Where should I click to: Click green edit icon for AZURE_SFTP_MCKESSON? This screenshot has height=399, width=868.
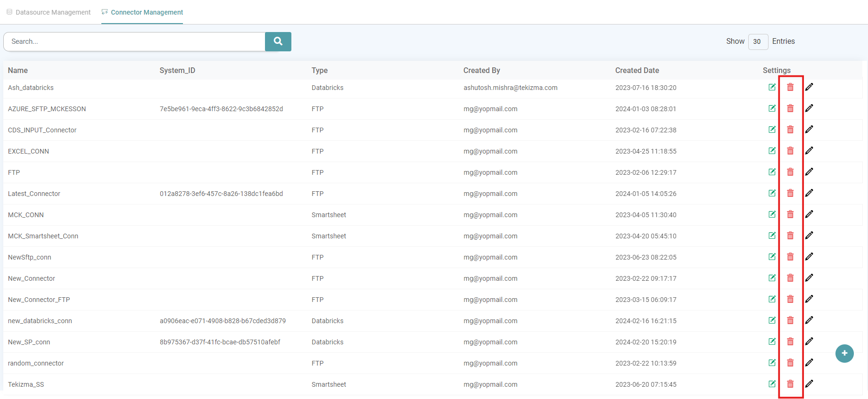[772, 108]
